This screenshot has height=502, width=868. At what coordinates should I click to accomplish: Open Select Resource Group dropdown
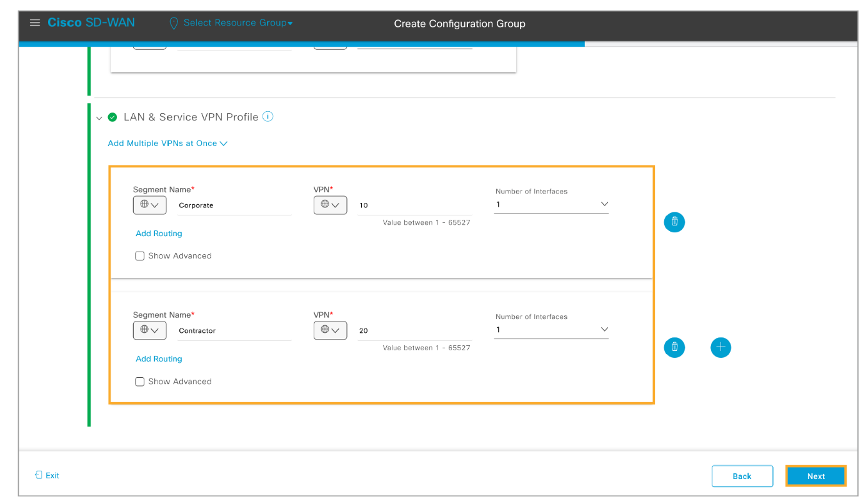[237, 23]
